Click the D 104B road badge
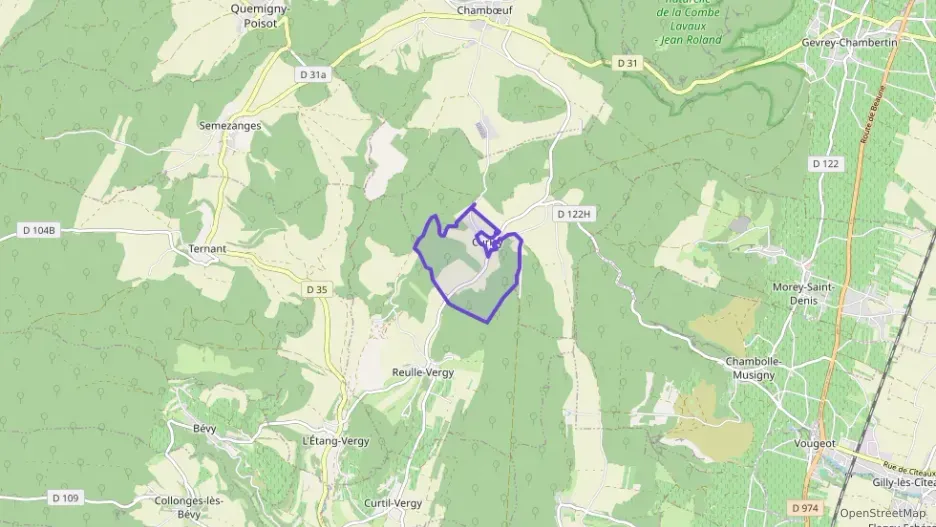Screen dimensions: 936x527 point(39,230)
